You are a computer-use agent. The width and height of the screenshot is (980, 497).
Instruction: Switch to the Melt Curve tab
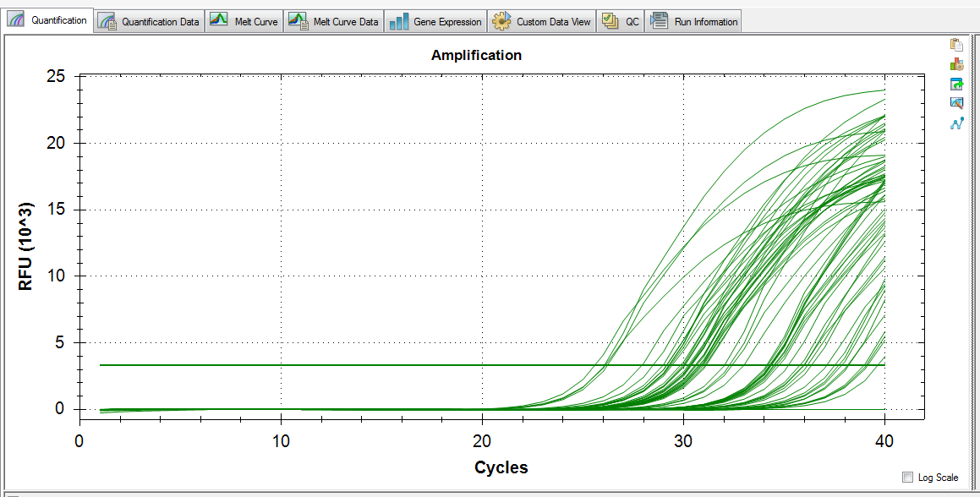pyautogui.click(x=244, y=22)
